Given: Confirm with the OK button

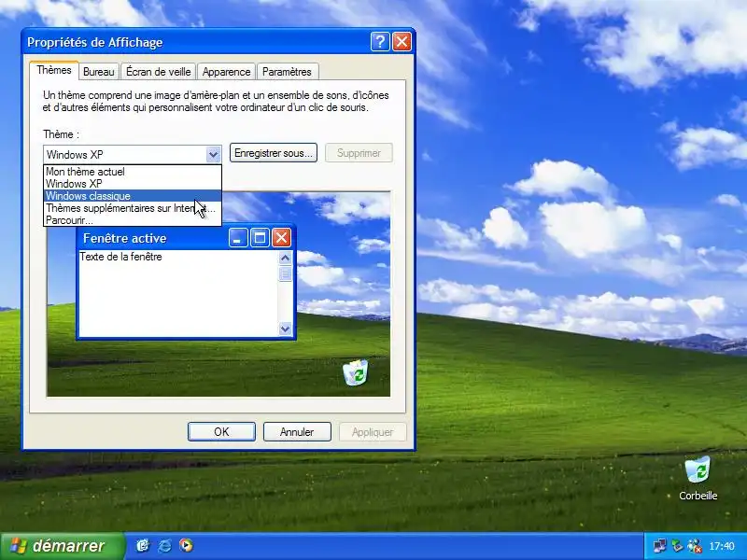Looking at the screenshot, I should point(221,432).
